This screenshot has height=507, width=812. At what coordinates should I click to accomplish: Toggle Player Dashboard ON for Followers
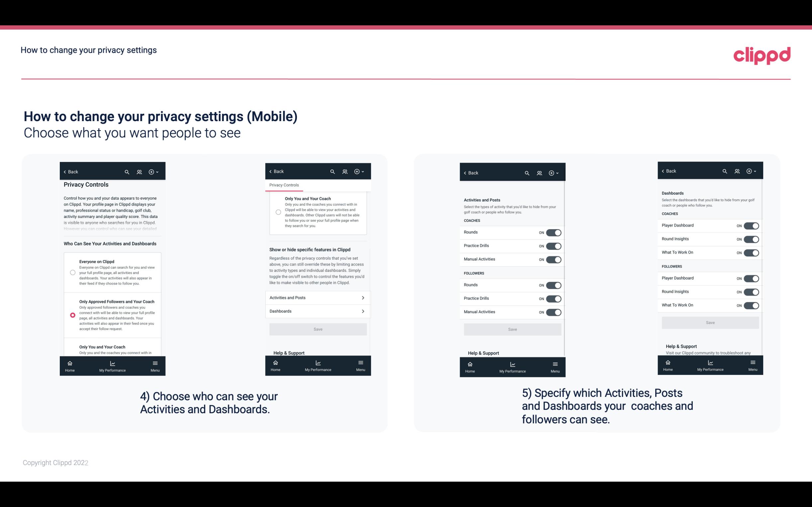751,278
